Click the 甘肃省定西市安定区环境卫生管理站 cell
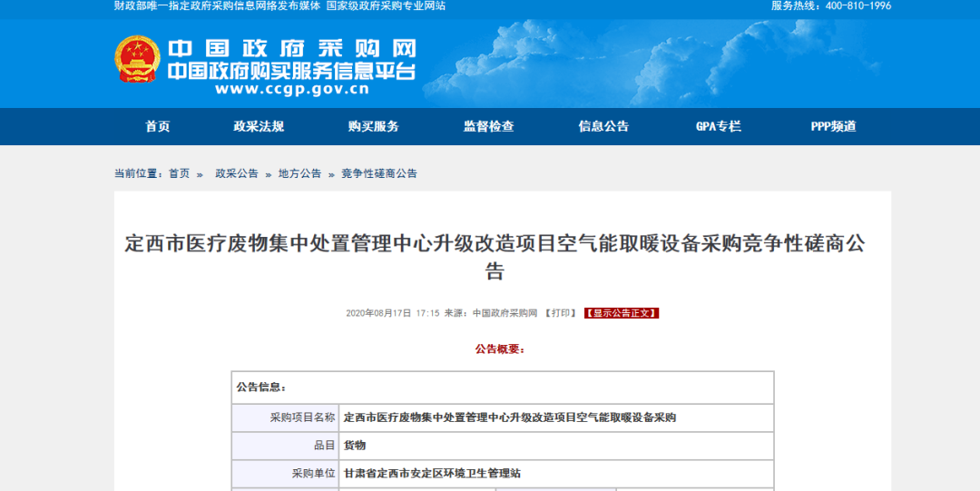This screenshot has width=980, height=491. point(557,474)
